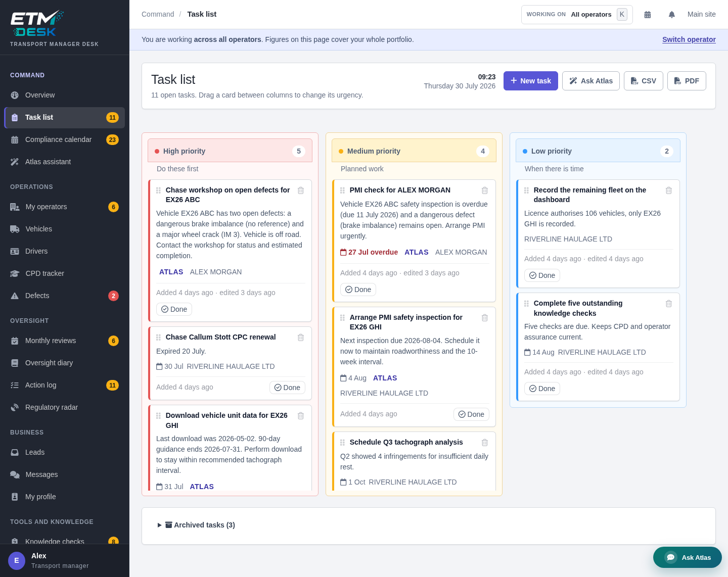This screenshot has height=577, width=728.
Task: Click the Oversight diary book icon
Action: coord(15,363)
